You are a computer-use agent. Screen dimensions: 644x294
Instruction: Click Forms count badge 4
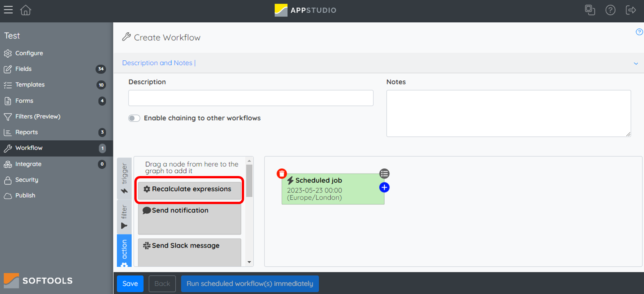pyautogui.click(x=102, y=101)
